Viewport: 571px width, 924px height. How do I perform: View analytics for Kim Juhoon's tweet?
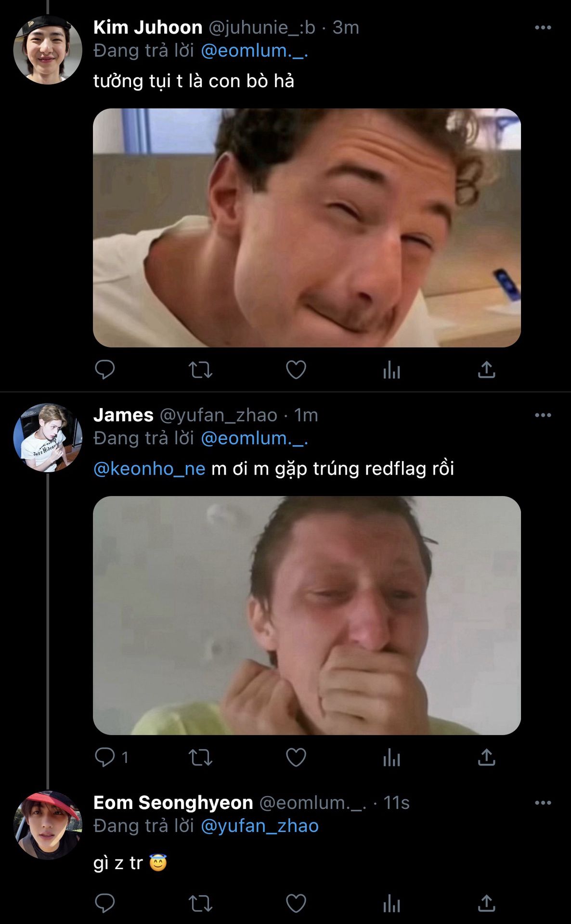(391, 370)
